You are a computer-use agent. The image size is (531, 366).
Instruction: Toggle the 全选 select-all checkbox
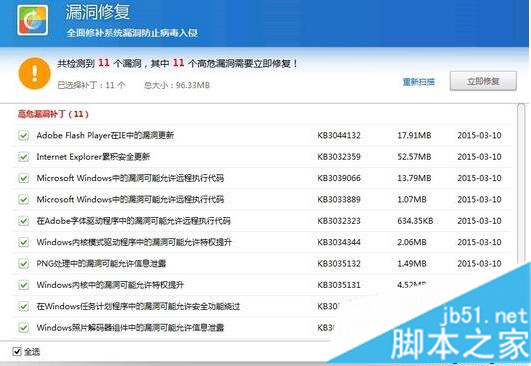pyautogui.click(x=17, y=351)
